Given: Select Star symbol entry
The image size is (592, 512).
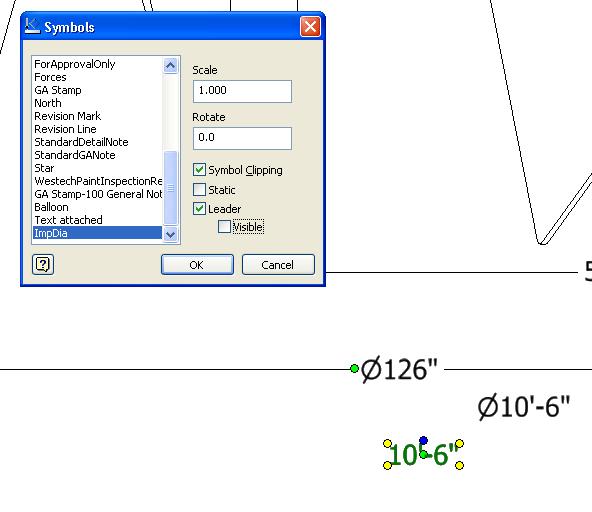Looking at the screenshot, I should (97, 168).
